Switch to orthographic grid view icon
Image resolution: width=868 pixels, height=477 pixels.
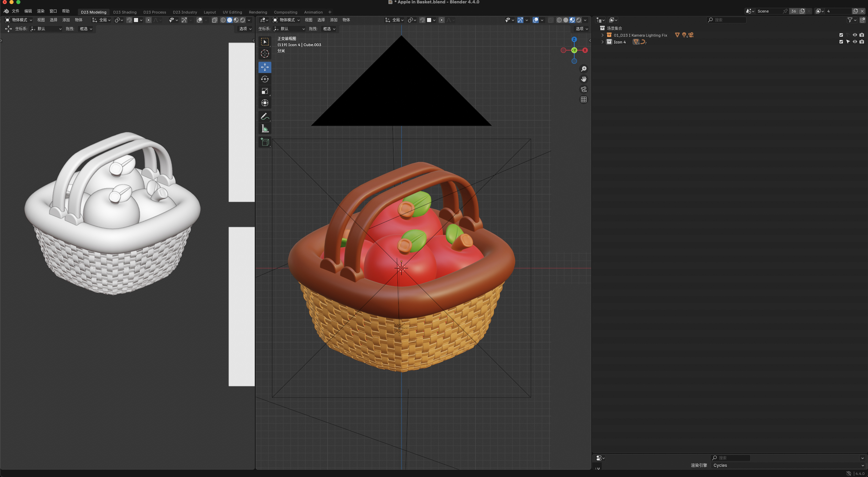click(x=583, y=99)
